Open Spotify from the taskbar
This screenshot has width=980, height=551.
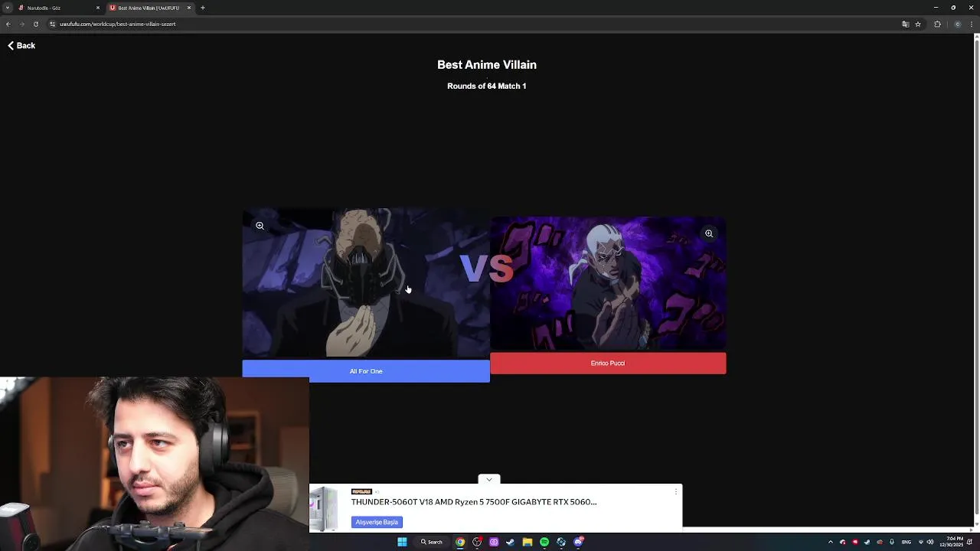(x=544, y=542)
